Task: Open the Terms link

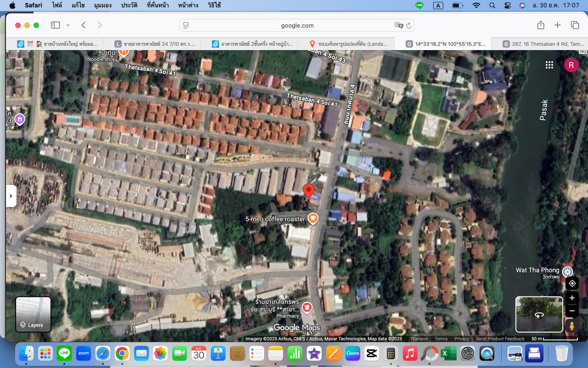Action: coord(441,339)
